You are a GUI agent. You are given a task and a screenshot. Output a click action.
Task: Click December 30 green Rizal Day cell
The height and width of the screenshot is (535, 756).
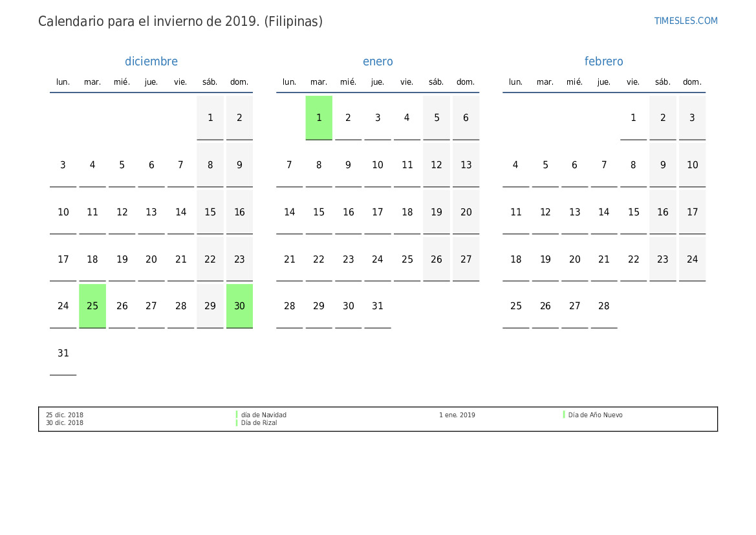coord(239,306)
